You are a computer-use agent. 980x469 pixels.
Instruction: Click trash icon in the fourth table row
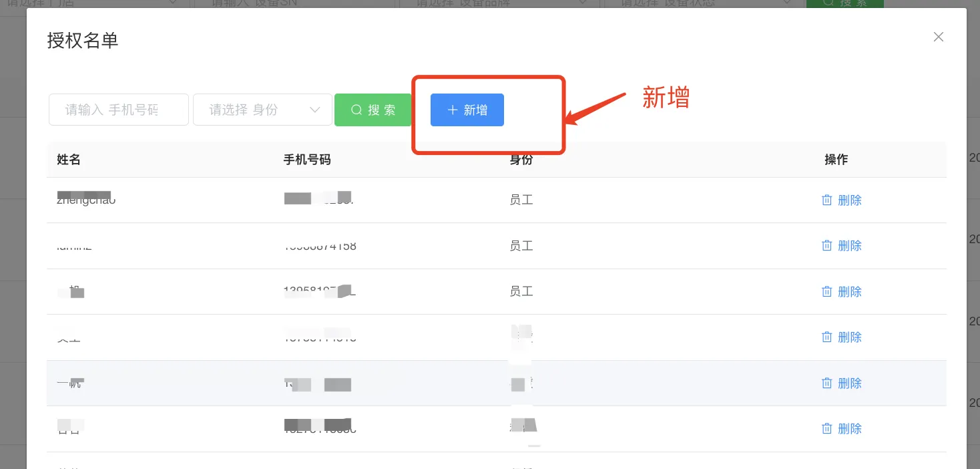pos(826,337)
